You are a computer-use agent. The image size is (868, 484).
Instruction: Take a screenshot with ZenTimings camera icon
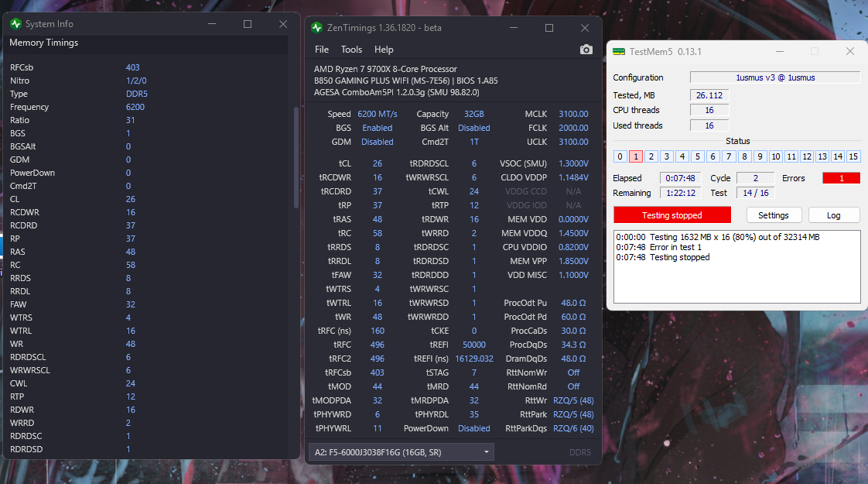[586, 50]
